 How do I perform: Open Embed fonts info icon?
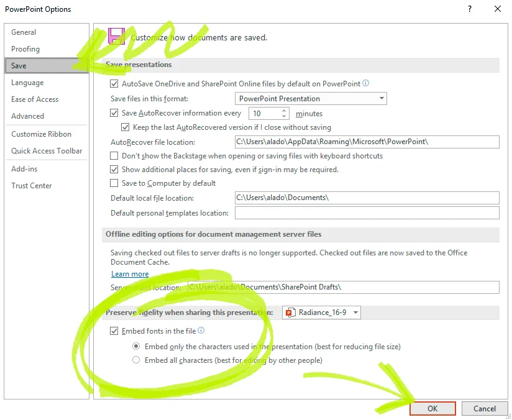[x=201, y=331]
